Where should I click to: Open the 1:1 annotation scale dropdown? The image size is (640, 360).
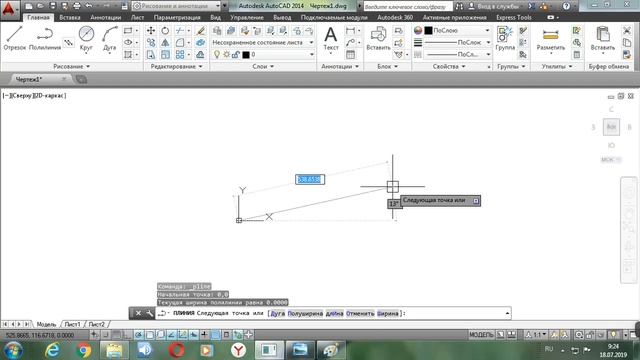(x=536, y=335)
